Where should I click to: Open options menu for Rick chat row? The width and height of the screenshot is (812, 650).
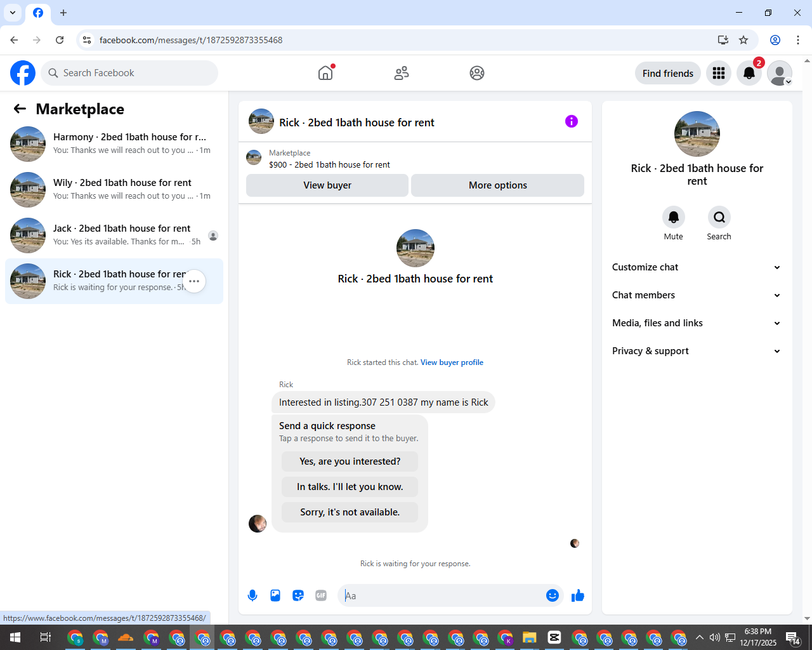click(194, 281)
